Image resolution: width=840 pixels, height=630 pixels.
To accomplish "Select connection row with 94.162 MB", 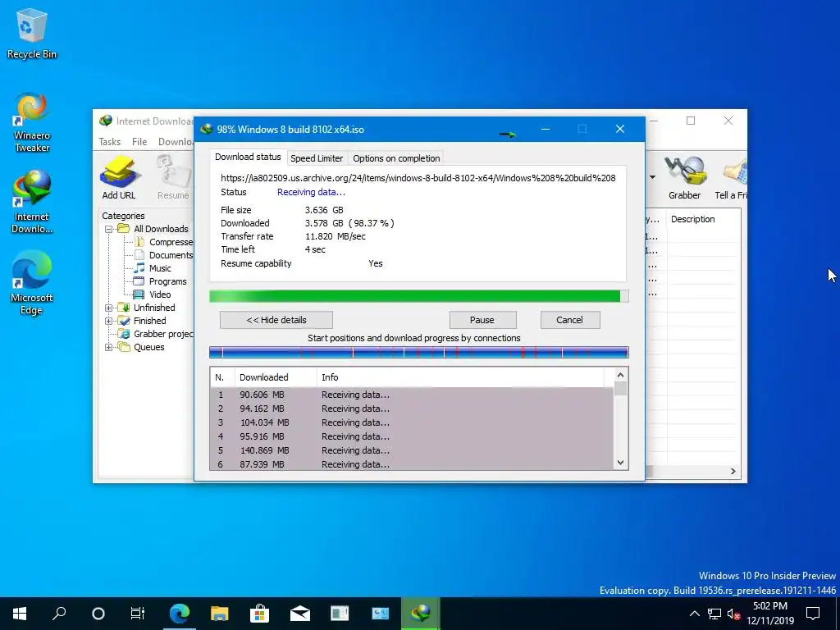I will click(412, 409).
